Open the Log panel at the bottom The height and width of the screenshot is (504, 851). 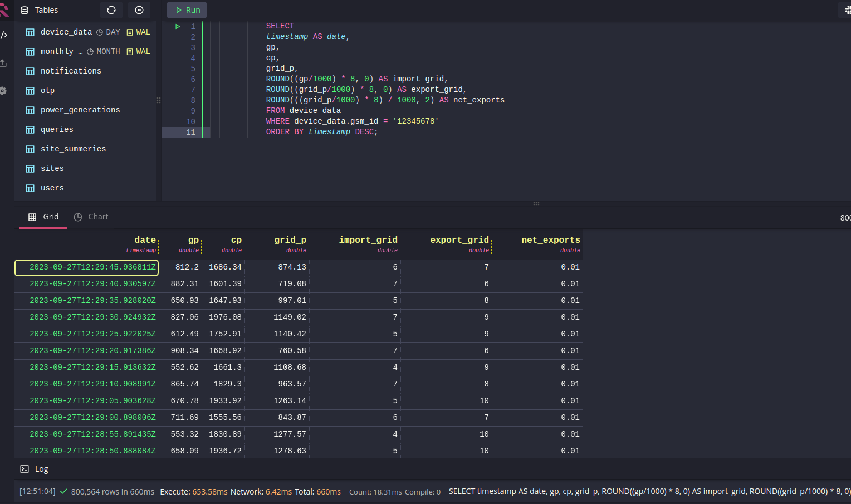(34, 469)
